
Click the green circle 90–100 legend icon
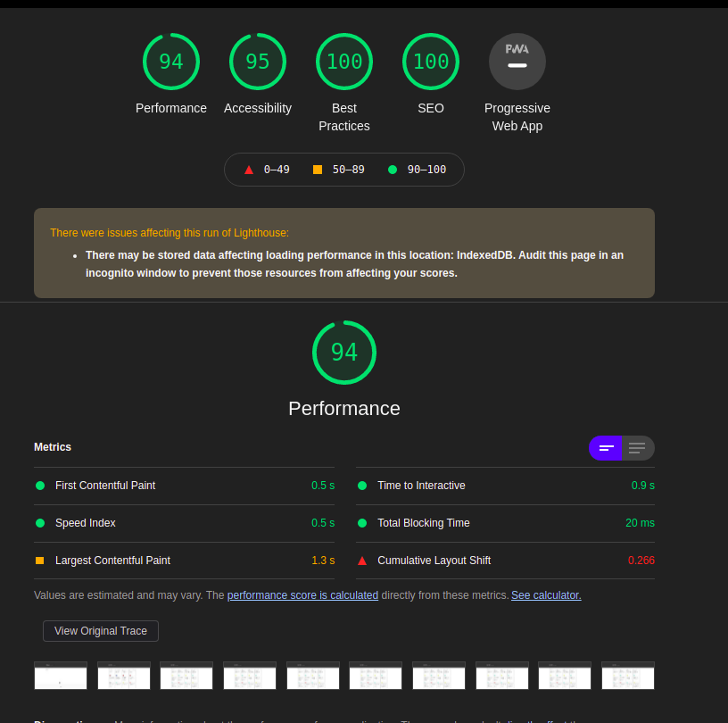click(393, 170)
